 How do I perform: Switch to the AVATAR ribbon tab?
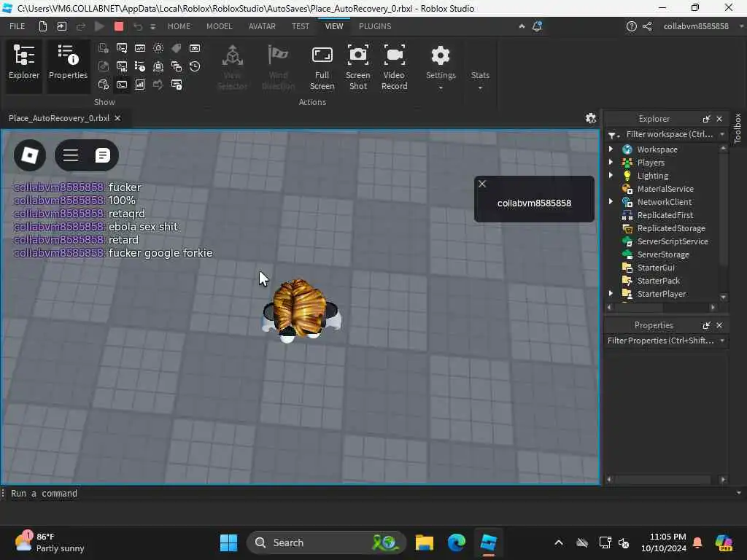coord(262,26)
